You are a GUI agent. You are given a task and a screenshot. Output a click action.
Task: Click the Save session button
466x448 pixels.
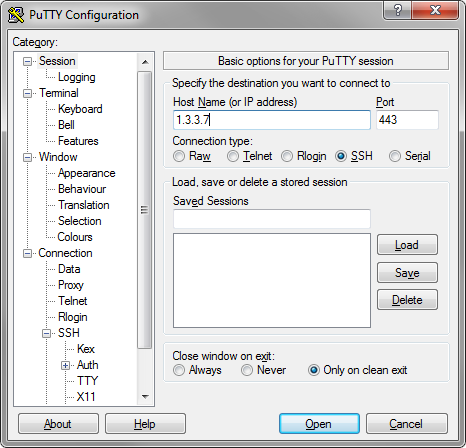click(407, 273)
